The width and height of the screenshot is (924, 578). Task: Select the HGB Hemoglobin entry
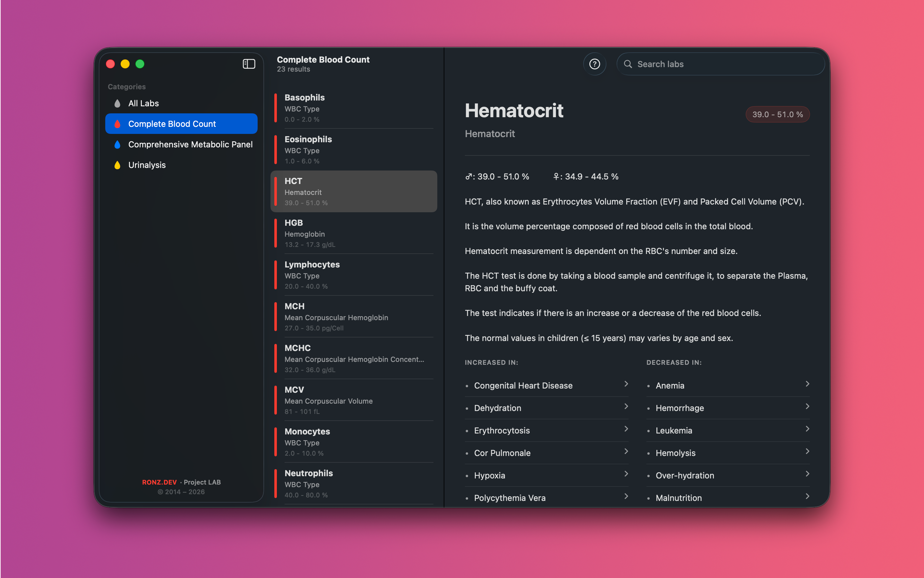tap(354, 233)
